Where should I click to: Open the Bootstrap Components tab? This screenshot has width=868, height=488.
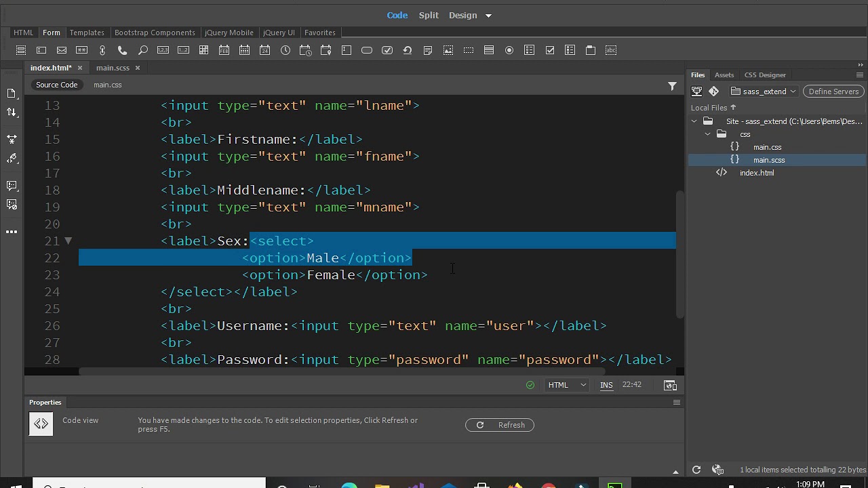tap(155, 33)
